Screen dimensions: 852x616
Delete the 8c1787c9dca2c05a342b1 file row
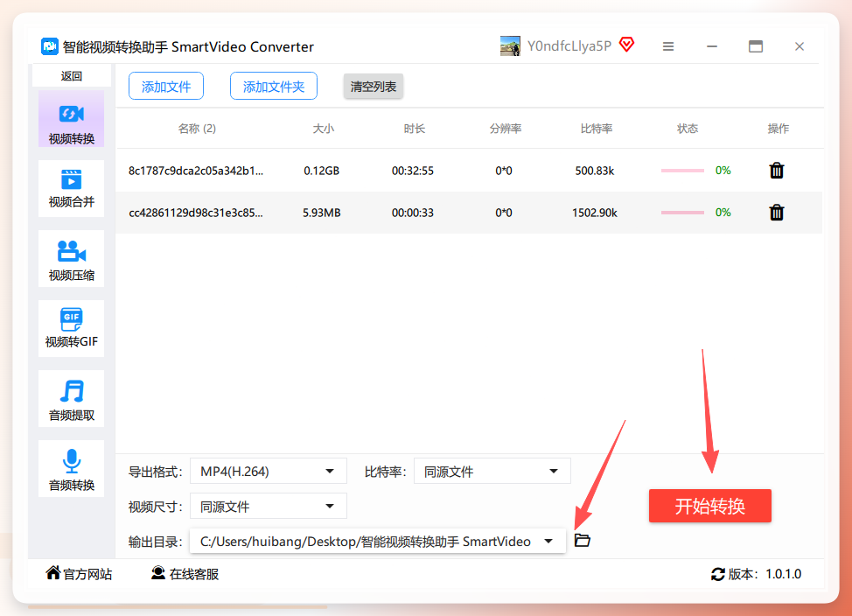pos(777,171)
